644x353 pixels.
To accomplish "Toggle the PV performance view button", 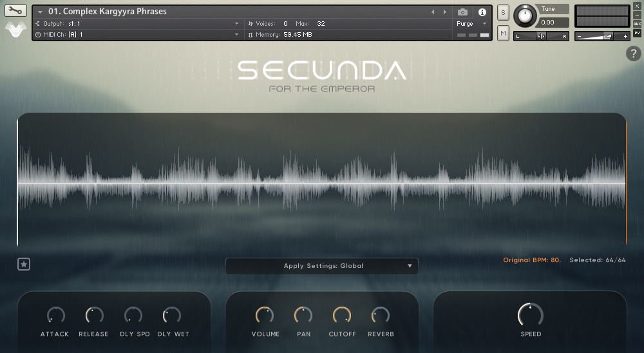I will tap(637, 33).
